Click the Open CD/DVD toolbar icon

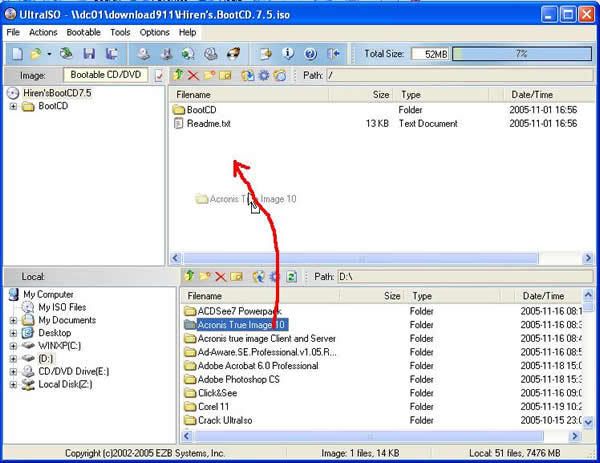click(x=66, y=54)
